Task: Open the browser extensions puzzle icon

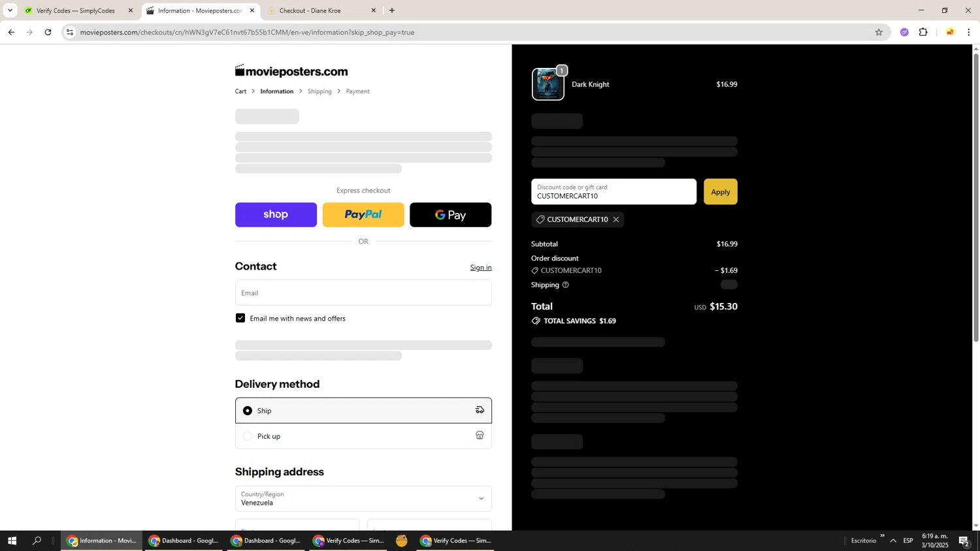Action: coord(923,32)
